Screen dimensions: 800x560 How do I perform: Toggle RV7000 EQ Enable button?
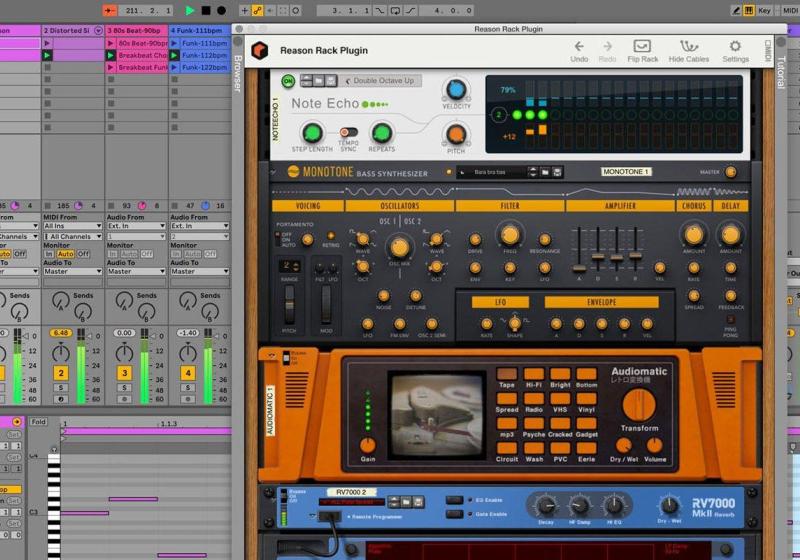[x=454, y=500]
